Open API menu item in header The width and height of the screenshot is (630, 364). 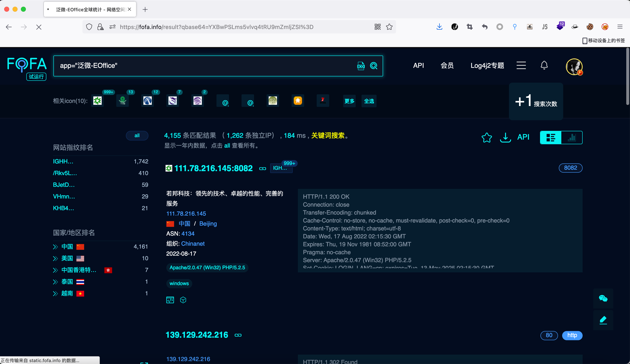[x=418, y=66]
